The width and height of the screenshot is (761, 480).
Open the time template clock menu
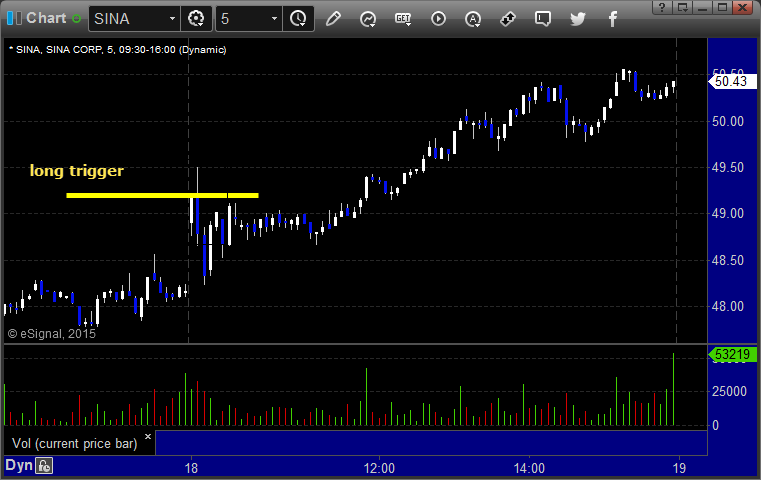coord(298,19)
